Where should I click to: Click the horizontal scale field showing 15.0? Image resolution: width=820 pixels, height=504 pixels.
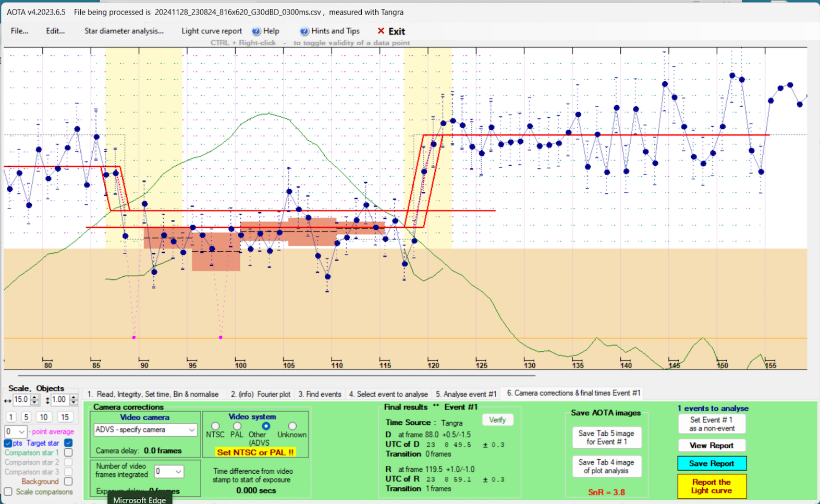[x=21, y=400]
